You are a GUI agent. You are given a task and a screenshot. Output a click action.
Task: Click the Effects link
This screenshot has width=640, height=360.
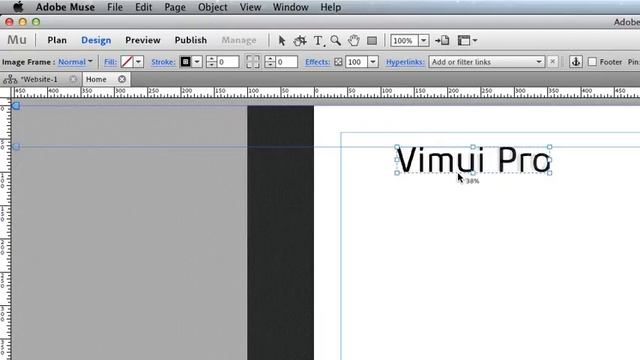[x=318, y=62]
